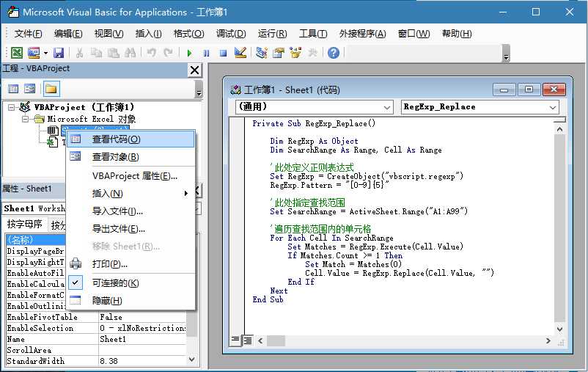This screenshot has height=372, width=588.
Task: Open the 外接程序(A) menu
Action: (x=362, y=34)
